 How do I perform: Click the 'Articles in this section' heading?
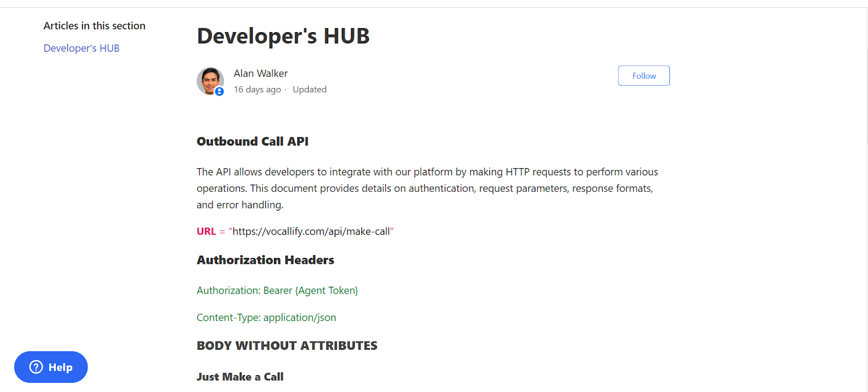click(94, 26)
